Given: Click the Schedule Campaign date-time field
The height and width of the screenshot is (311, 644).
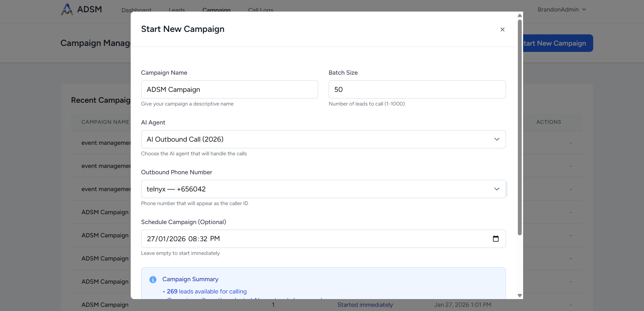Looking at the screenshot, I should (x=323, y=239).
